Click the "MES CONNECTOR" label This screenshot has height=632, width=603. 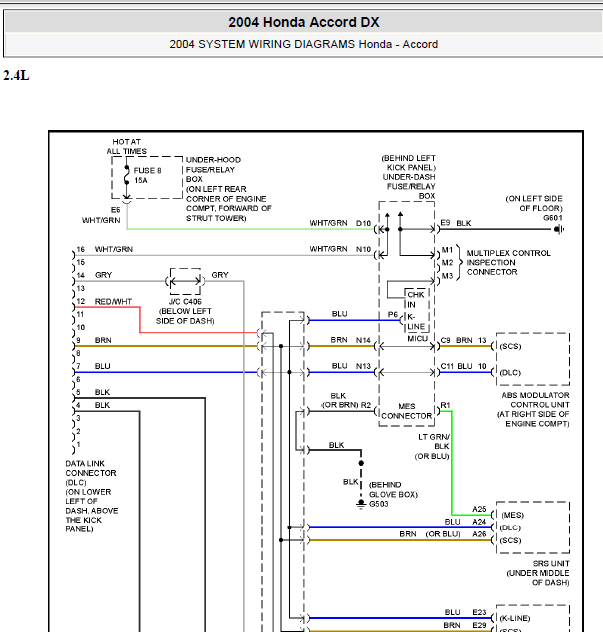(x=406, y=411)
